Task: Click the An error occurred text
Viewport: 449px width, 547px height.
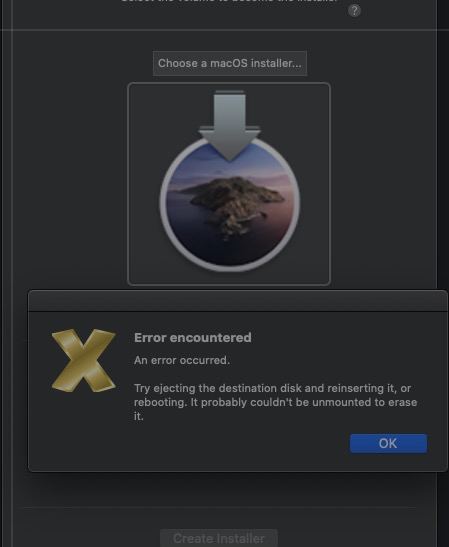Action: click(182, 360)
